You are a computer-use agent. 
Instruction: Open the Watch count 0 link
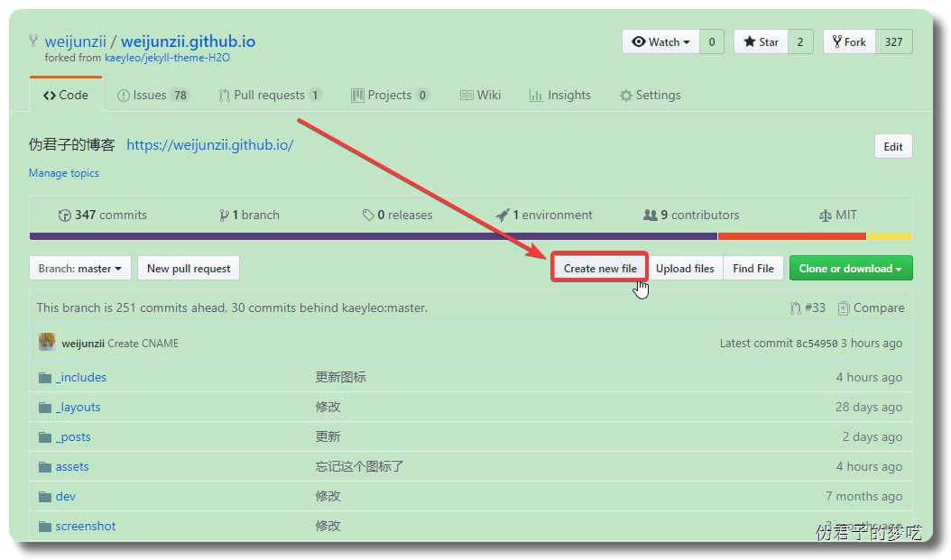point(712,41)
